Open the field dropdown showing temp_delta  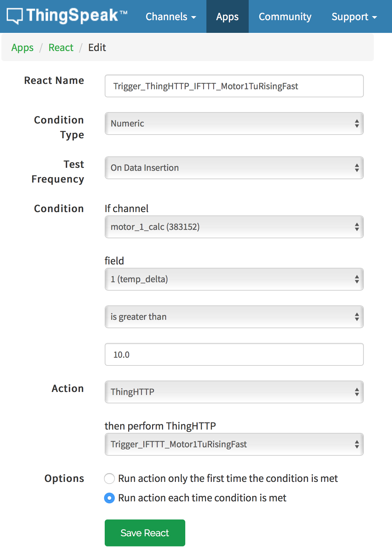[234, 279]
